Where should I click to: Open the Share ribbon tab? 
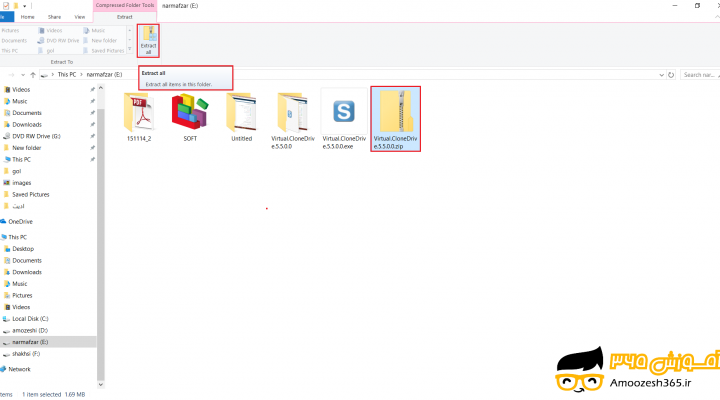[x=54, y=17]
